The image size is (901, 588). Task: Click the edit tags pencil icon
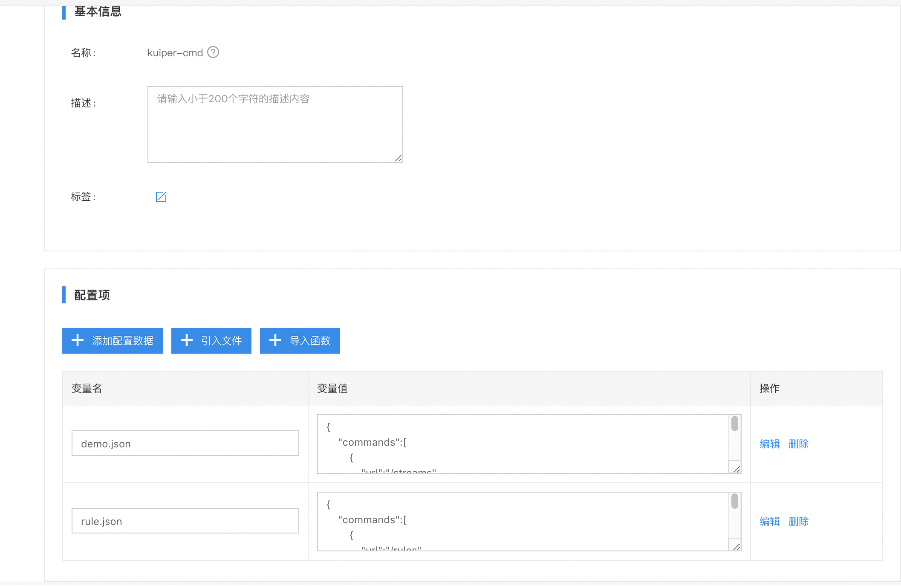click(161, 197)
